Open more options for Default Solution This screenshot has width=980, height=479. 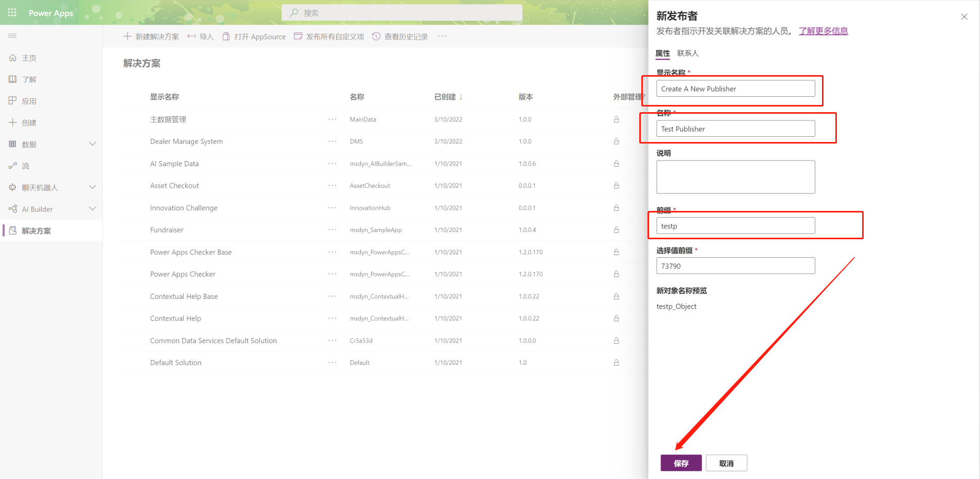(x=332, y=363)
